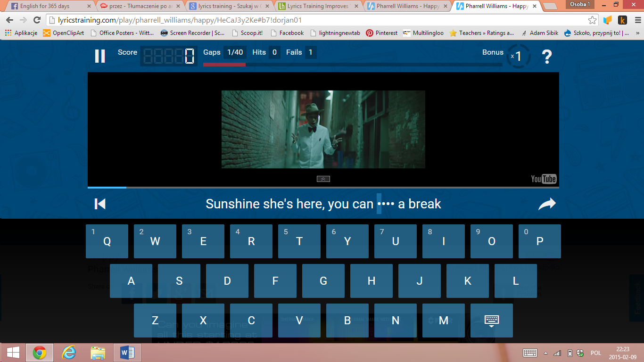This screenshot has height=362, width=644.
Task: Tap the K key on the on-screen keyboard
Action: click(x=468, y=281)
